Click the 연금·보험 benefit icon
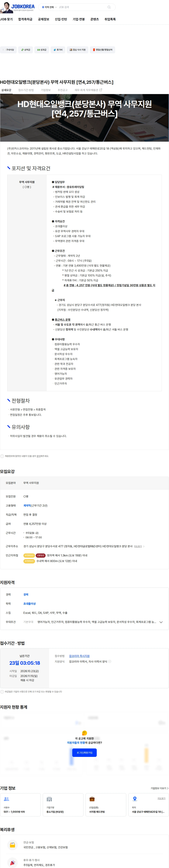Viewport: 169px width, 868px height. (x=12, y=845)
